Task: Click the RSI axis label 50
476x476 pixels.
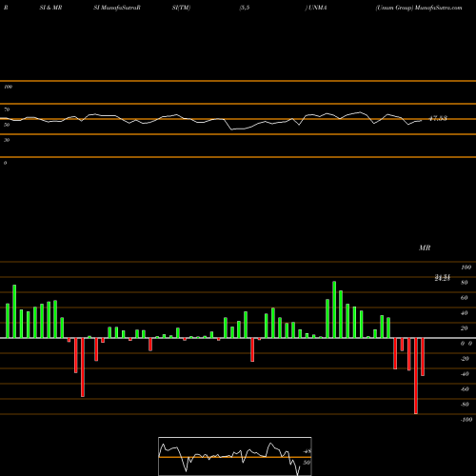Action: (x=7, y=125)
